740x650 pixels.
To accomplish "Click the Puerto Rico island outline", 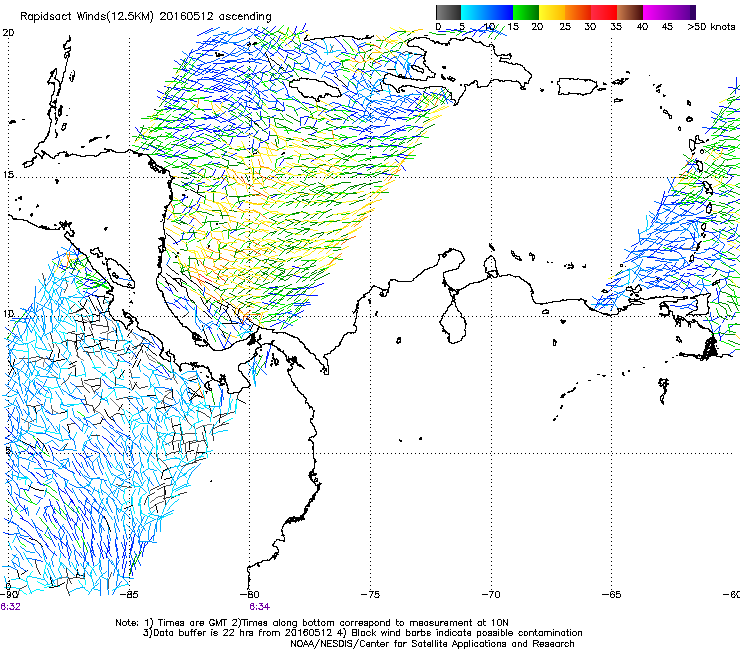I will pyautogui.click(x=577, y=86).
